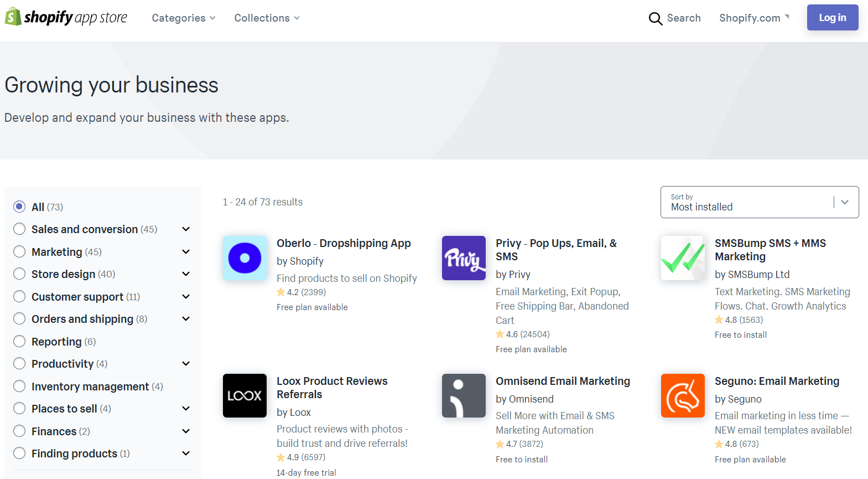Click the Log in button
Viewport: 868px width, 479px height.
click(x=832, y=18)
